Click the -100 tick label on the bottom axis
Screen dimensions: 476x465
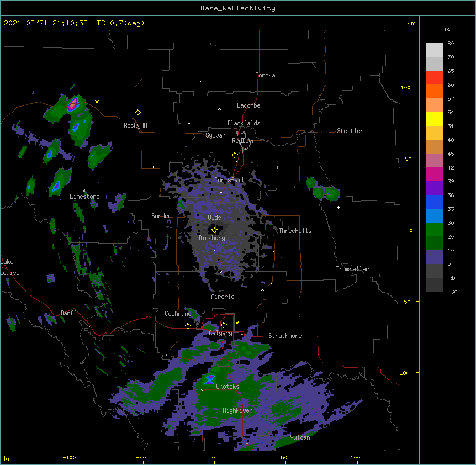pyautogui.click(x=69, y=457)
